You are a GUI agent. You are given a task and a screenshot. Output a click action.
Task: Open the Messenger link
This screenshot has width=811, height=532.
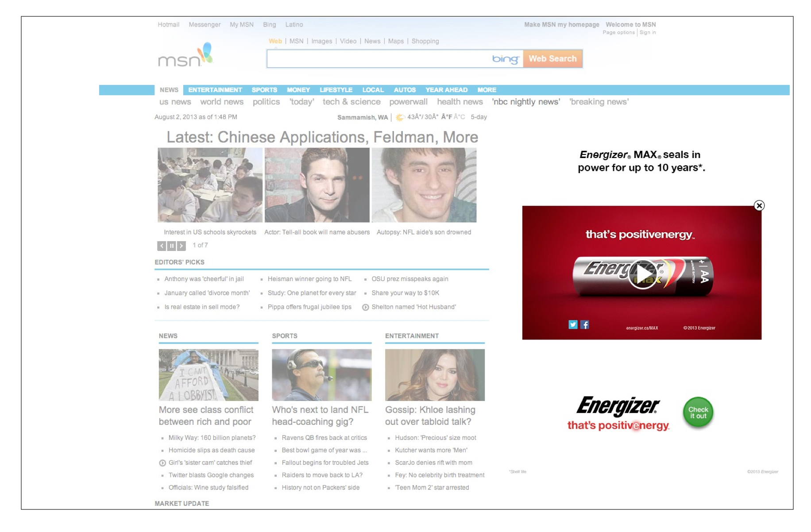point(205,25)
